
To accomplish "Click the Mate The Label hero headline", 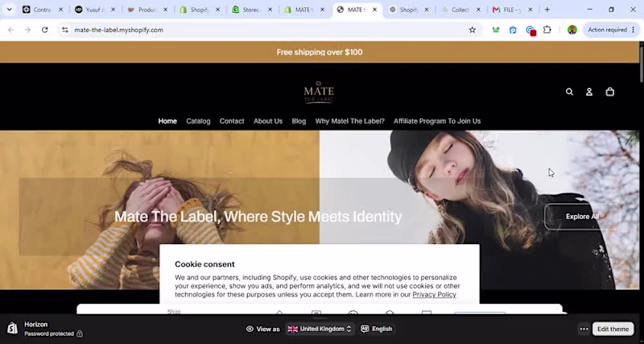I will 258,217.
